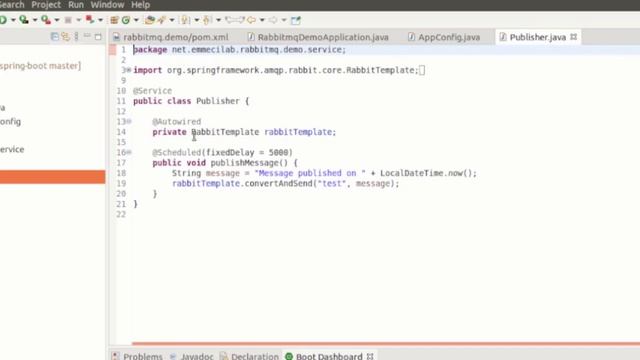Open the Coverage dropdown arrow
Screen dimensions: 640x360
(x=35, y=20)
